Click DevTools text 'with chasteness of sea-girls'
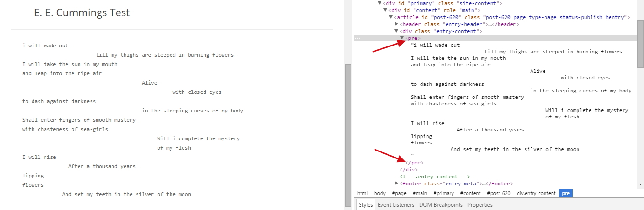The height and width of the screenshot is (210, 644). click(x=453, y=104)
